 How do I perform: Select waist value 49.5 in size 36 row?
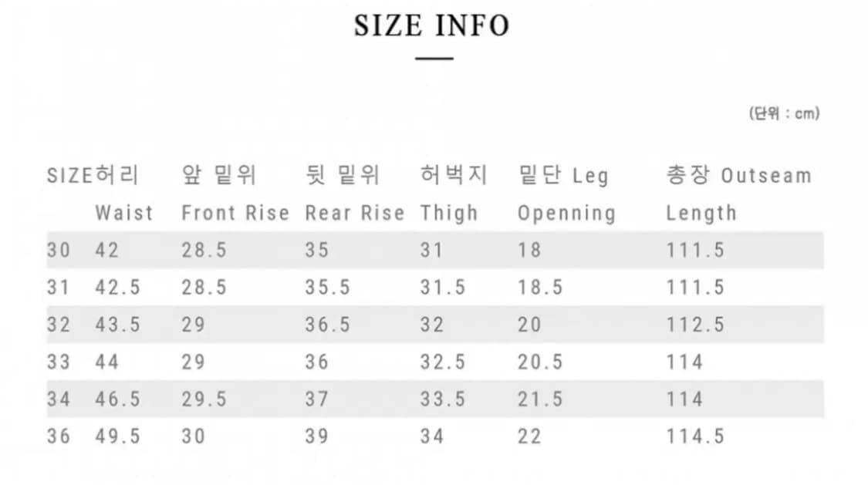118,436
